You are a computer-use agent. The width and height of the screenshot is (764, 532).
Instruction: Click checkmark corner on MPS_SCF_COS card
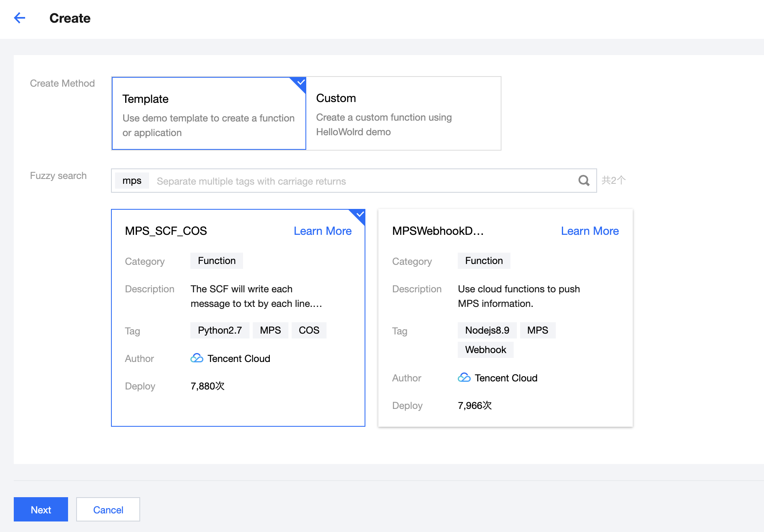pyautogui.click(x=359, y=215)
